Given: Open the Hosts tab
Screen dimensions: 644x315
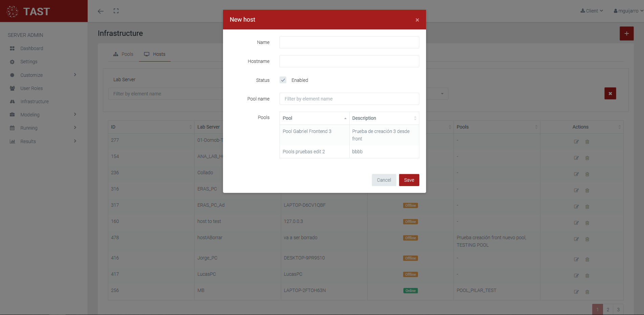Looking at the screenshot, I should [155, 54].
